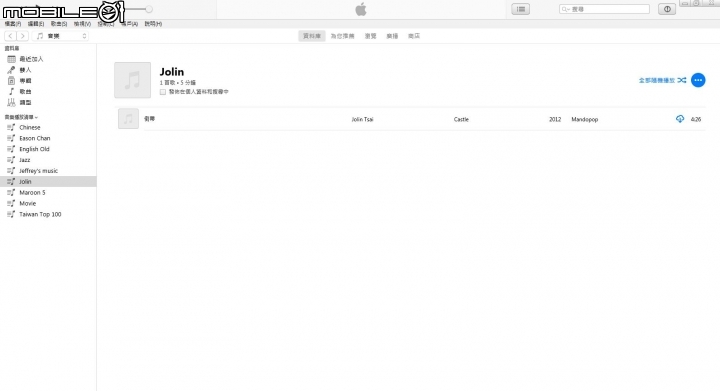Open the Edit (編輯) menu

36,24
